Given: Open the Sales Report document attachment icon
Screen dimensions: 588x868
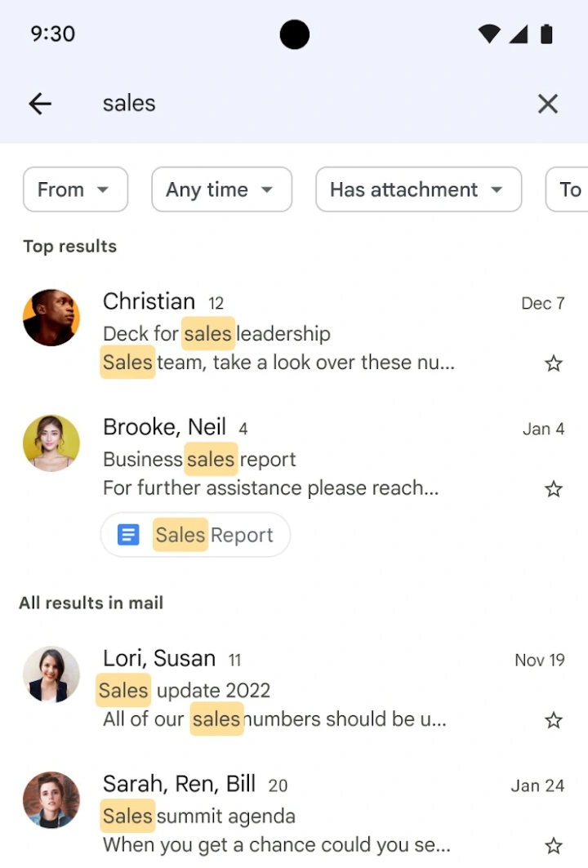Looking at the screenshot, I should tap(128, 535).
